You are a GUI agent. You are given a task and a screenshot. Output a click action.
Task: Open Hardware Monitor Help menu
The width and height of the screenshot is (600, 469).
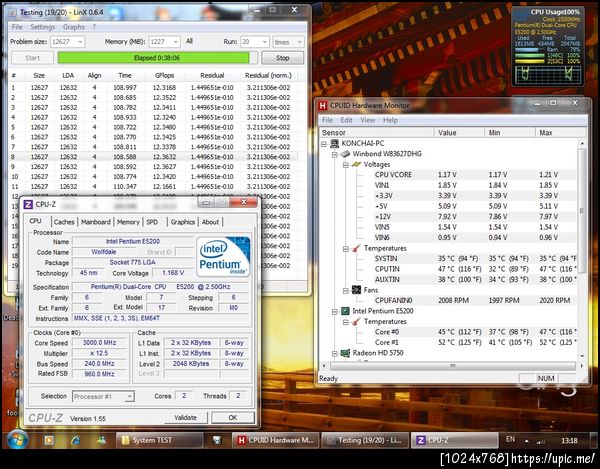[390, 120]
